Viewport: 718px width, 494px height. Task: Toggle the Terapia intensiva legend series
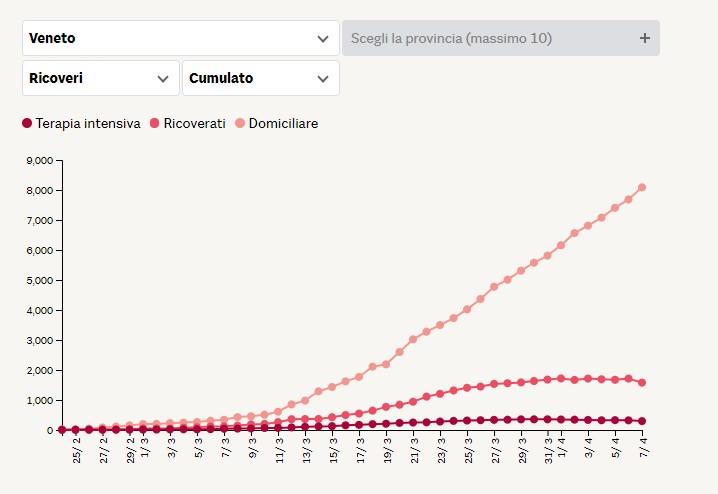coord(87,123)
